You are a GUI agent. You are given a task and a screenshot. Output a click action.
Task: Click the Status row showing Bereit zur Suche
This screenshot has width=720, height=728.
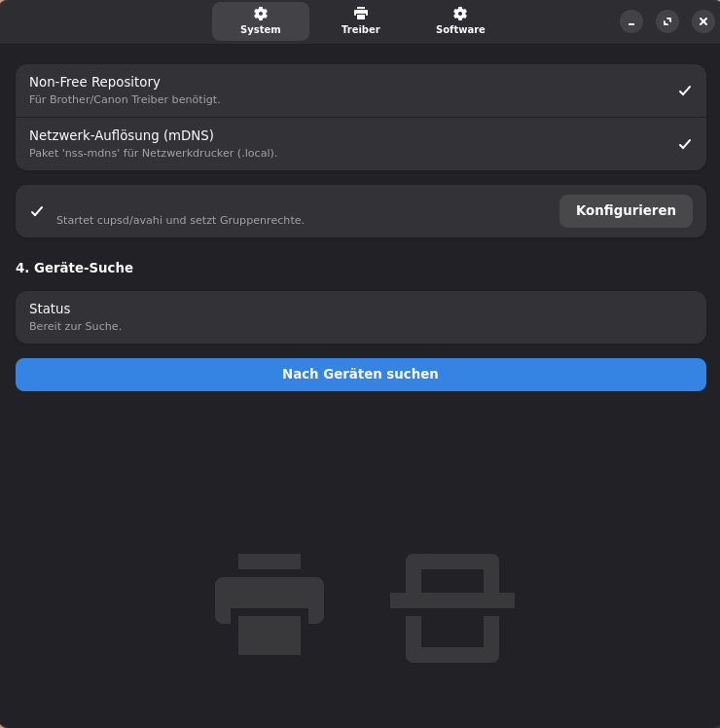point(360,317)
